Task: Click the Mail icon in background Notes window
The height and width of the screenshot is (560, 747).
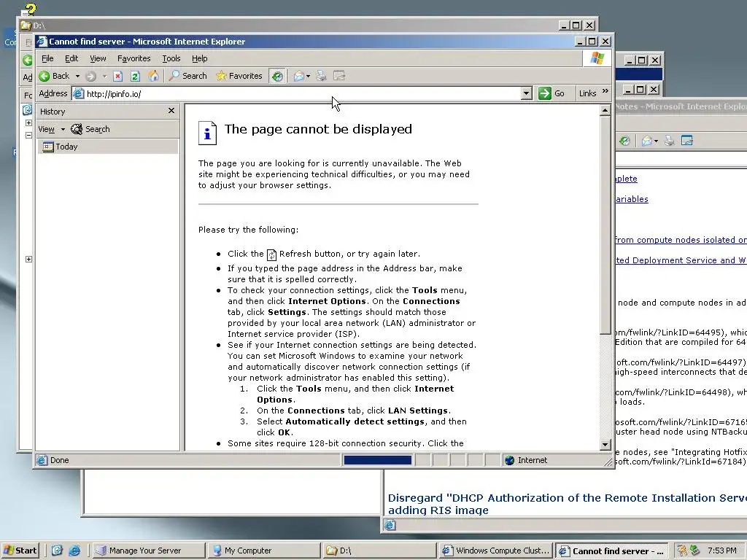Action: click(x=647, y=141)
